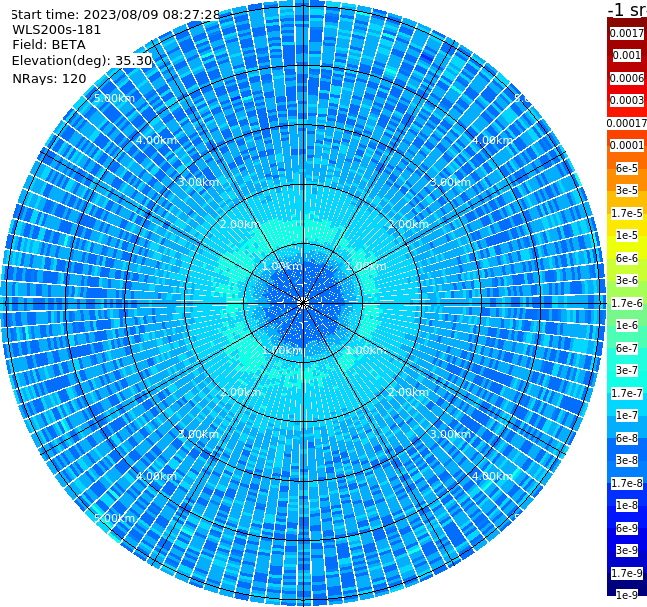Click the 1.7e-8 colorbar label
647x607 pixels.
coord(627,483)
